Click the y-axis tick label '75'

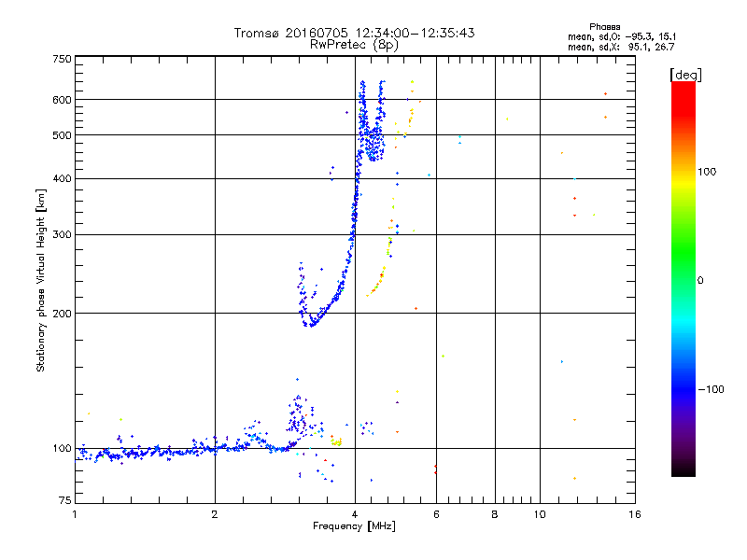point(65,500)
